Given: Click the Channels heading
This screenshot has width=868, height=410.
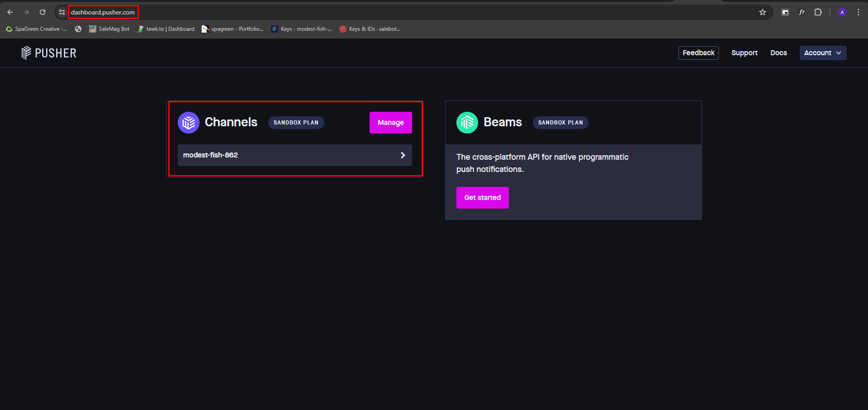Looking at the screenshot, I should coord(231,122).
